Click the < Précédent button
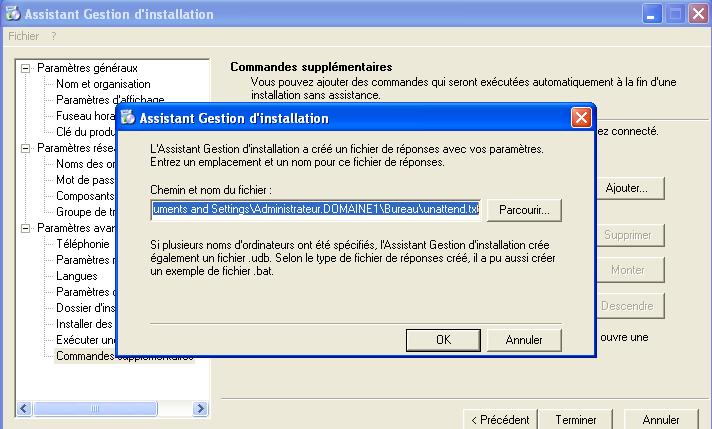712x429 pixels. click(500, 420)
